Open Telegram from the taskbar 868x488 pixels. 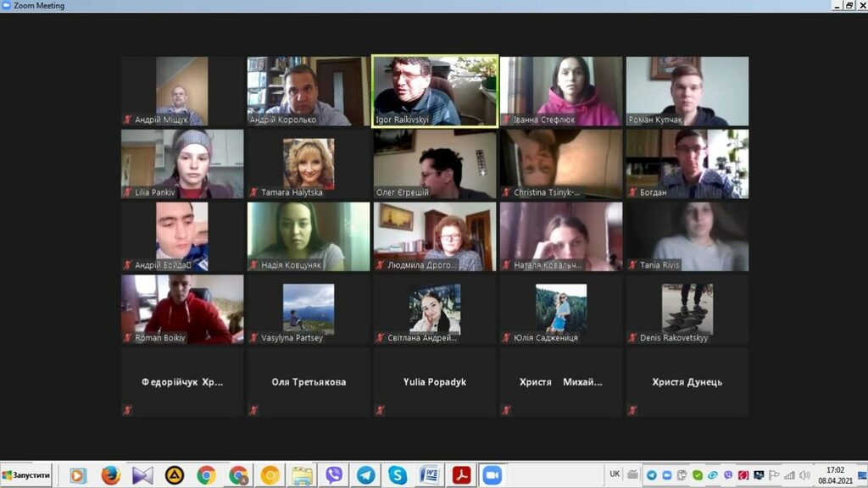[365, 475]
